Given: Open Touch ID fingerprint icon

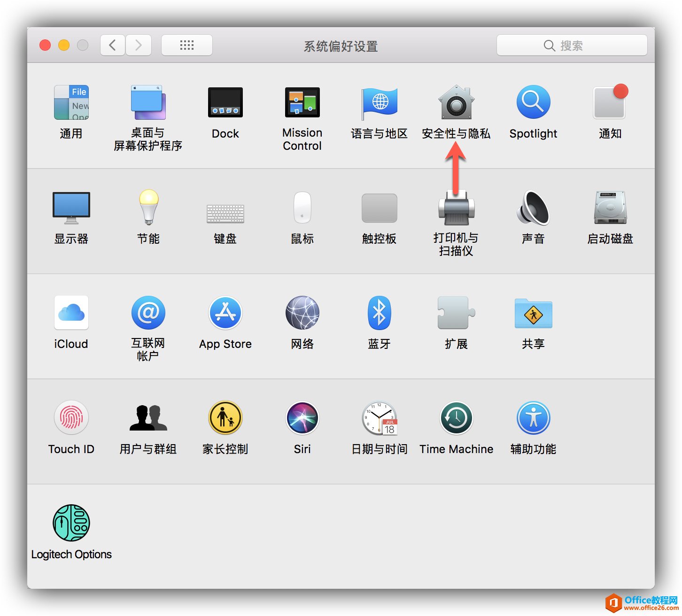Looking at the screenshot, I should click(x=71, y=418).
